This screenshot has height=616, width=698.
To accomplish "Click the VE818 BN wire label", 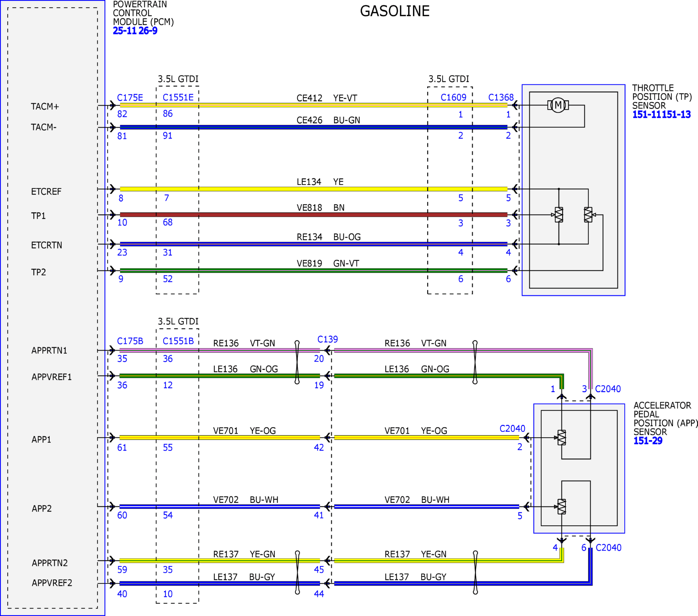I will pos(320,208).
